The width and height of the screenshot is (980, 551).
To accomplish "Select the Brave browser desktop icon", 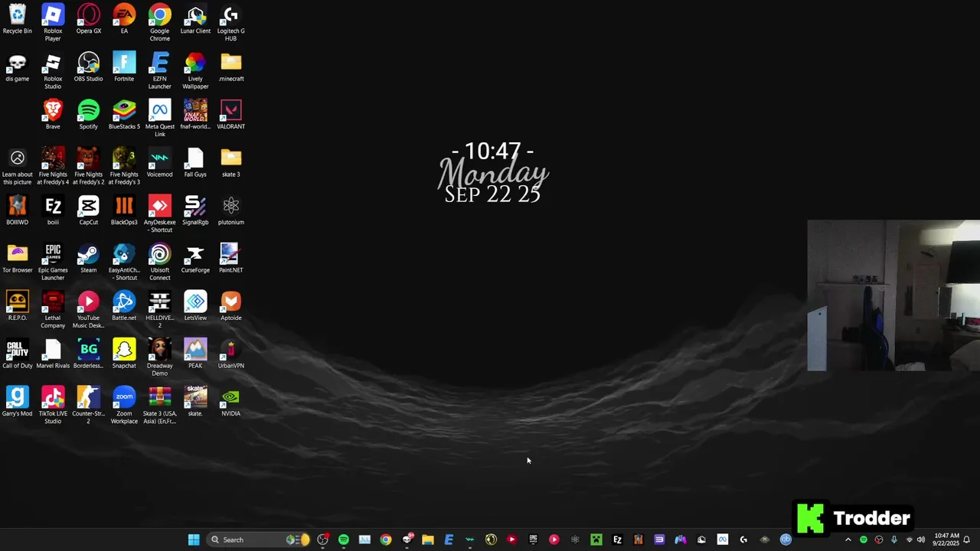I will [53, 115].
